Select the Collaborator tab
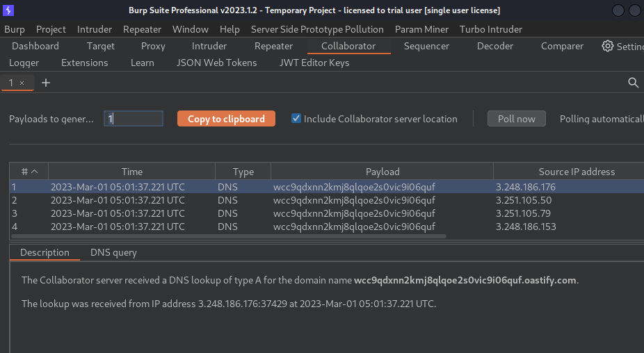This screenshot has height=353, width=644. point(348,46)
